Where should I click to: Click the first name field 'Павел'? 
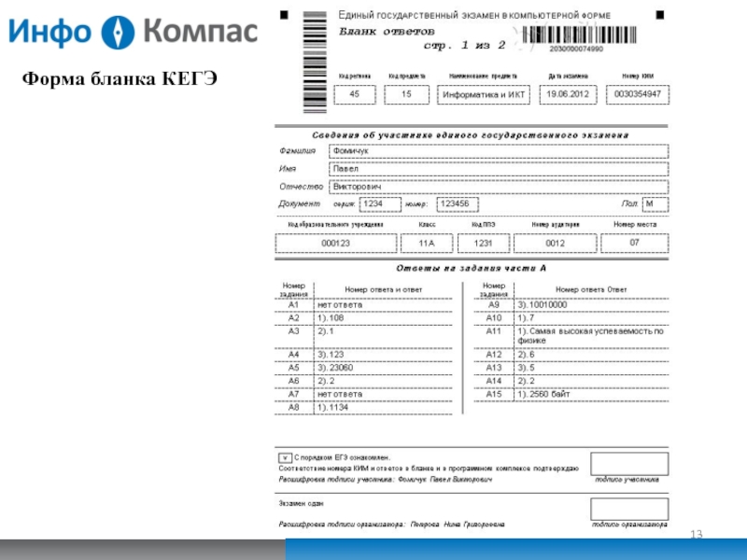(499, 169)
